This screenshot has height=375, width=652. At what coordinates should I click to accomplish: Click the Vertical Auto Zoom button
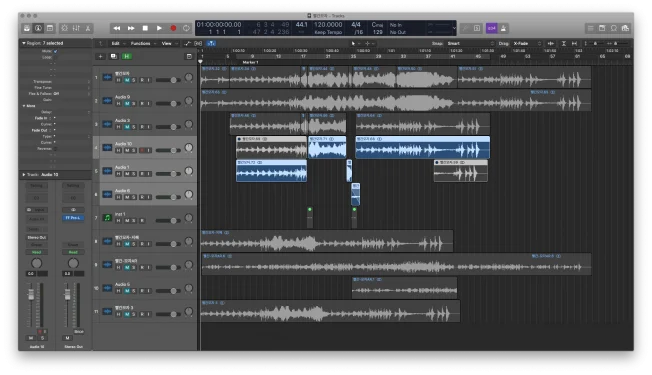(x=564, y=43)
